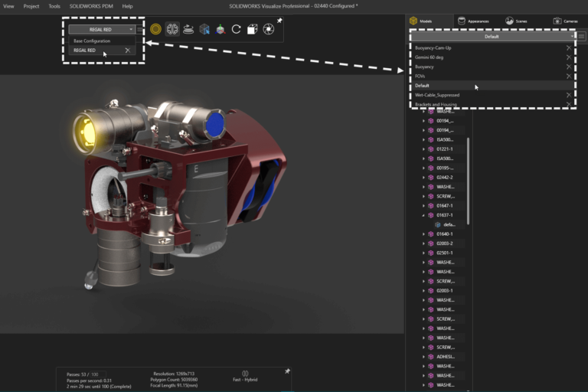Remove the Buoyancy model set
The image size is (588, 392).
569,67
